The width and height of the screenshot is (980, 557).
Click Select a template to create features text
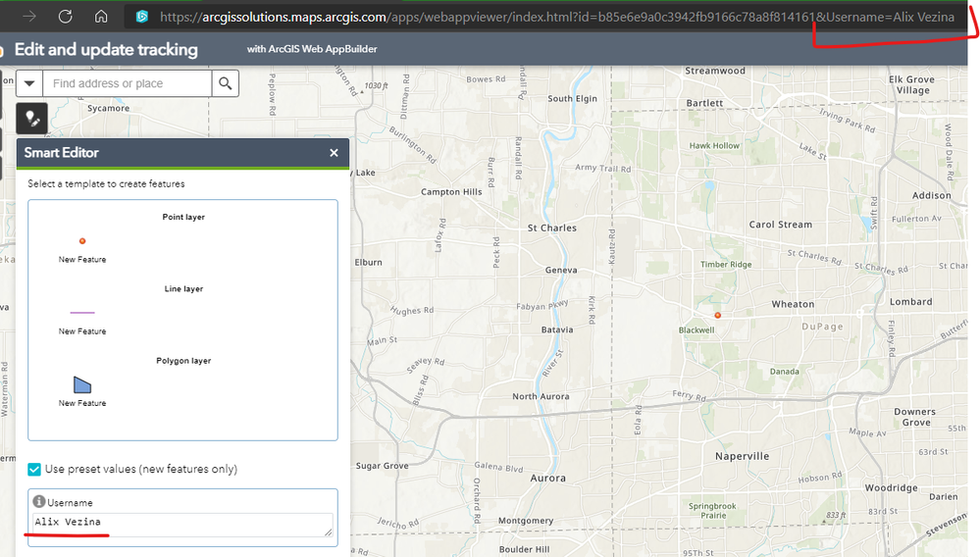(106, 183)
